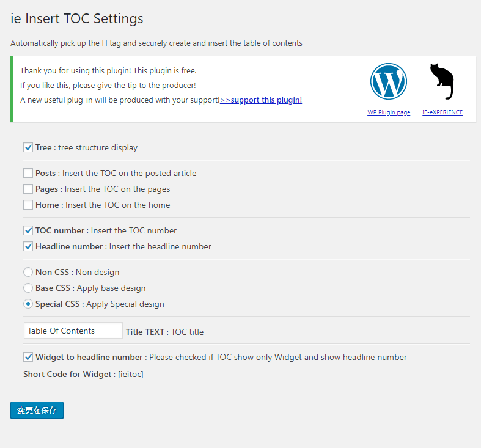Viewport: 481px width, 448px height.
Task: Click the WordPress logo icon
Action: coord(388,81)
